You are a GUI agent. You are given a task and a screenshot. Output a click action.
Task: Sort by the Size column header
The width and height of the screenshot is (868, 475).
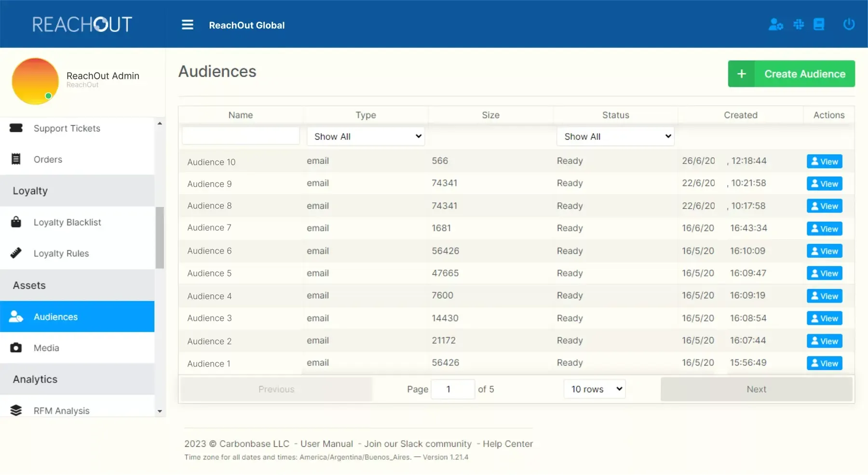pos(490,115)
